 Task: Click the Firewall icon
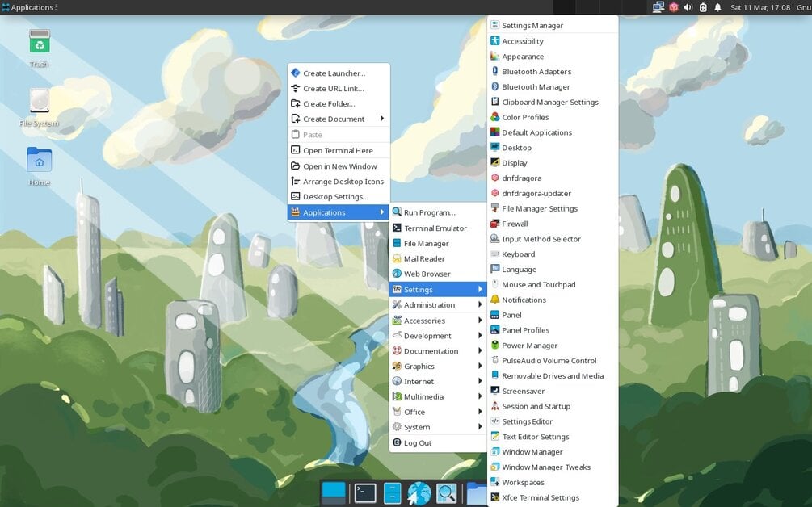pos(495,224)
